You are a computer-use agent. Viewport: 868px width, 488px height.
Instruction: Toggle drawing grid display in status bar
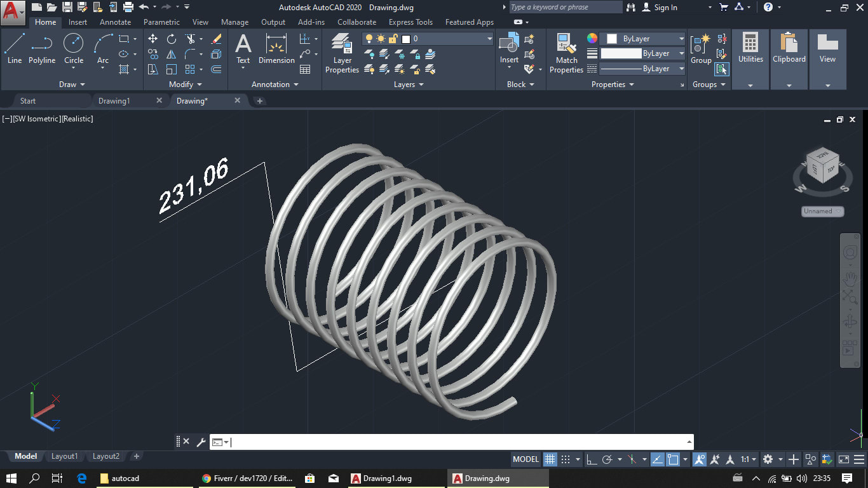coord(550,459)
